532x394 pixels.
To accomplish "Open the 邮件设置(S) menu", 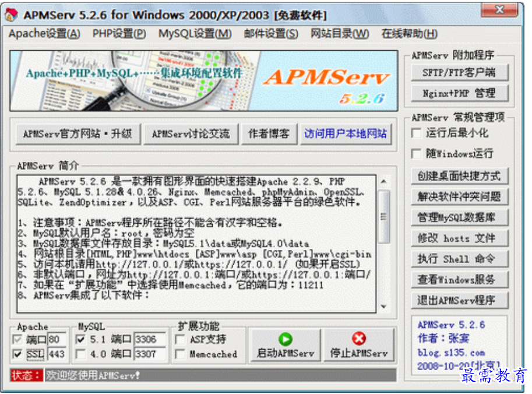I will pos(271,34).
